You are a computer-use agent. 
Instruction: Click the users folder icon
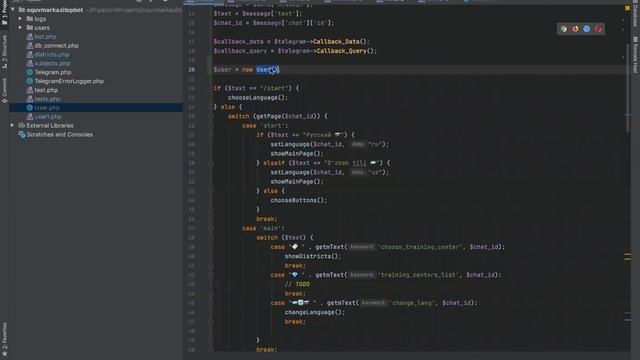pos(29,28)
